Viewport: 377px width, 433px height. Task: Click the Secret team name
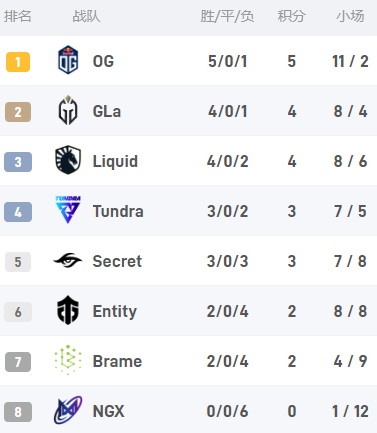[117, 261]
